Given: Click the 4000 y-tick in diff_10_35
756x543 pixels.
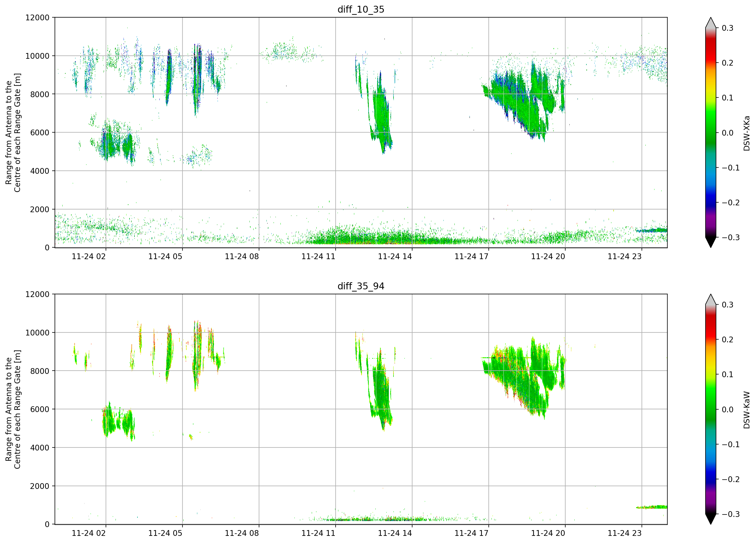Looking at the screenshot, I should pos(40,171).
